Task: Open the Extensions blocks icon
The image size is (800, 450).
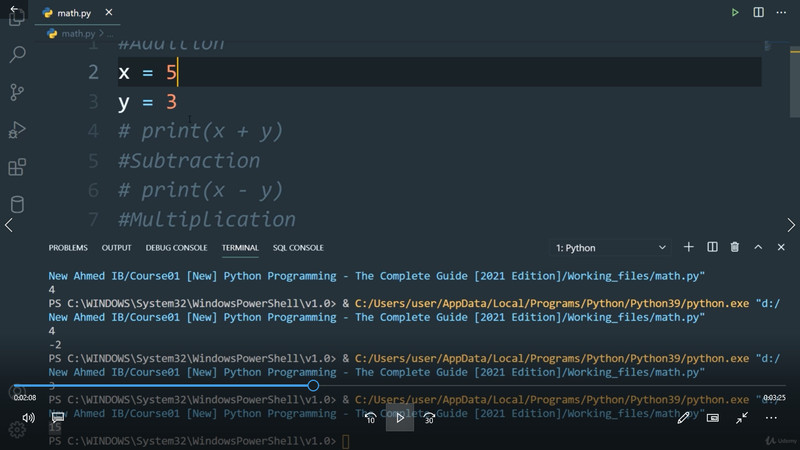Action: (x=17, y=167)
